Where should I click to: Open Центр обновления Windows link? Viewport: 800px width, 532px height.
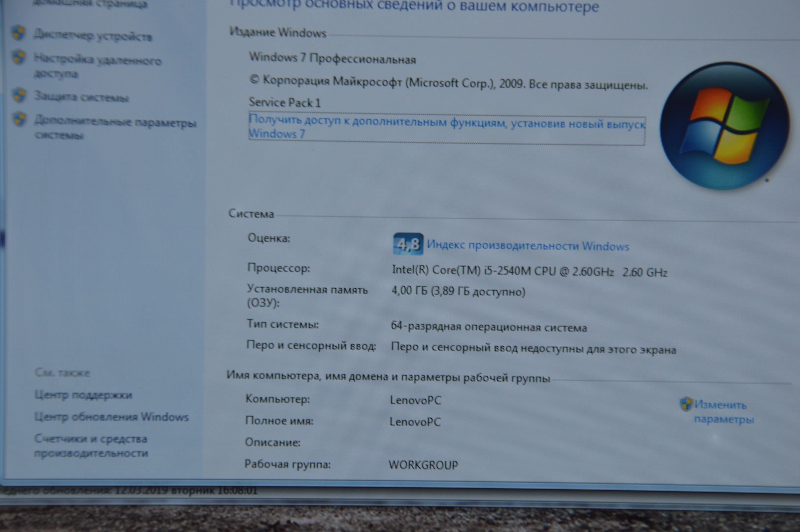pyautogui.click(x=111, y=417)
